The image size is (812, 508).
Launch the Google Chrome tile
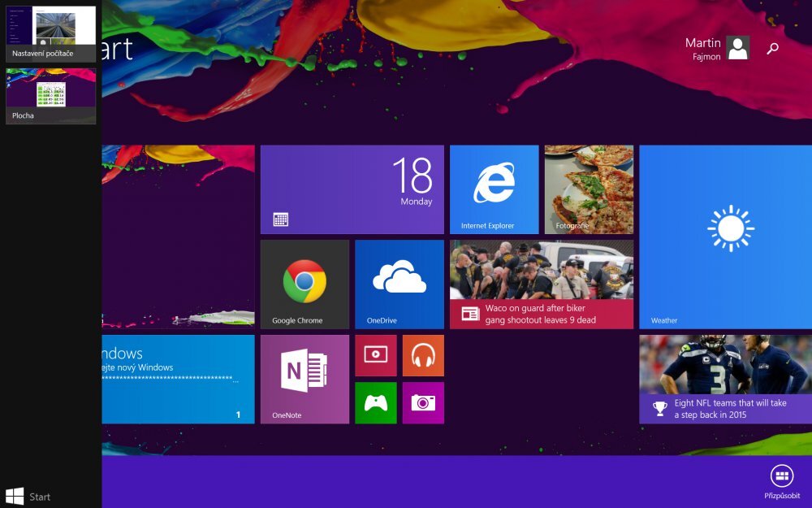(304, 284)
